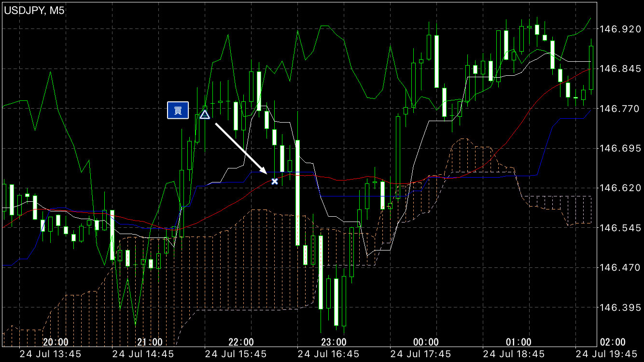Click the 02:00 time label

pyautogui.click(x=613, y=342)
